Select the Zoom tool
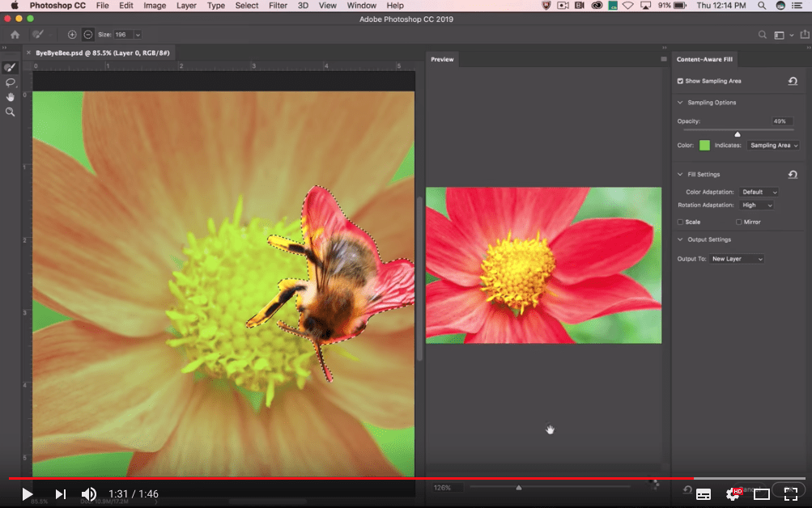 pos(11,112)
